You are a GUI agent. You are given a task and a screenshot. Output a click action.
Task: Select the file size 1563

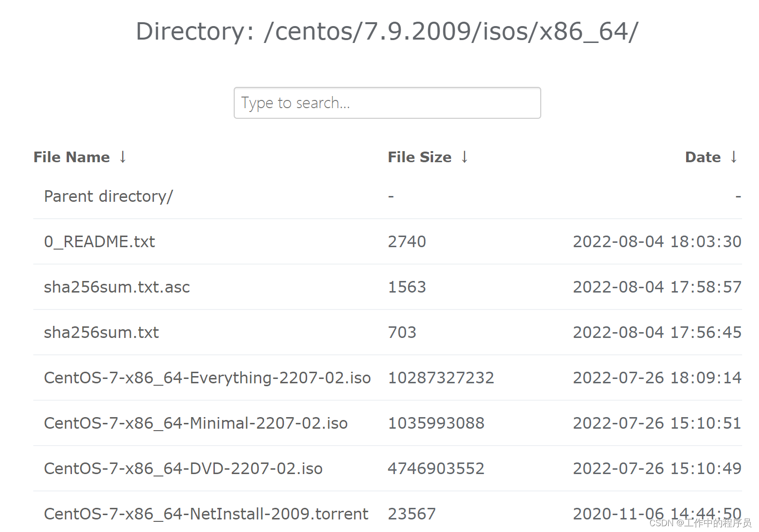tap(407, 287)
